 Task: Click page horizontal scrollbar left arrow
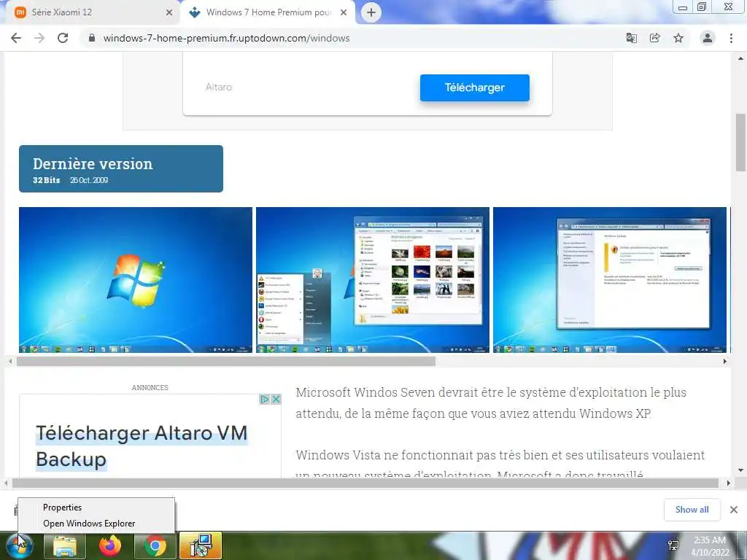tap(5, 483)
